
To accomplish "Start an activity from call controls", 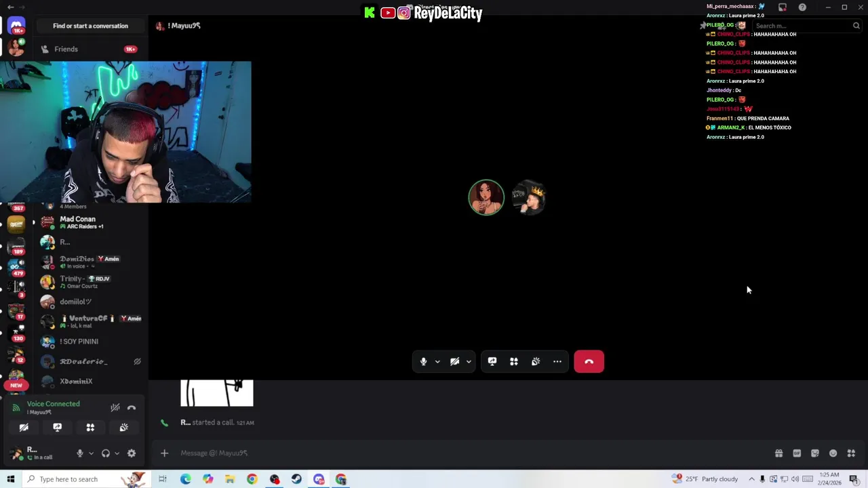I will click(x=514, y=361).
